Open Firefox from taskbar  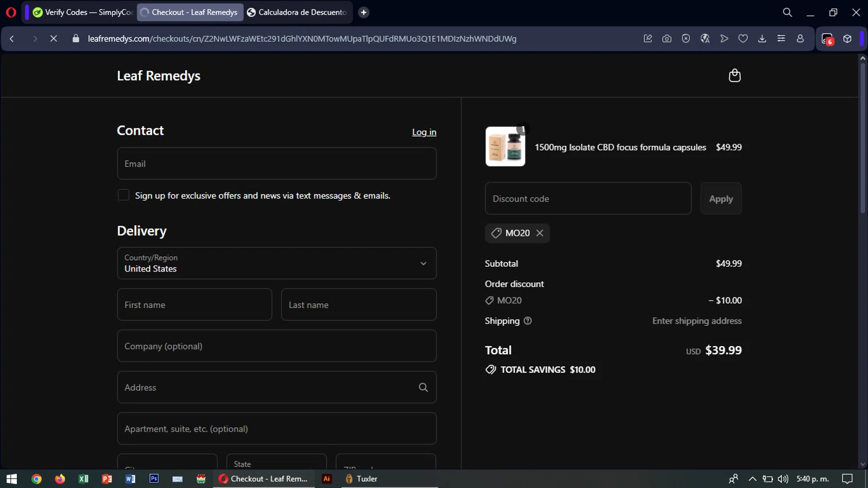pyautogui.click(x=60, y=479)
